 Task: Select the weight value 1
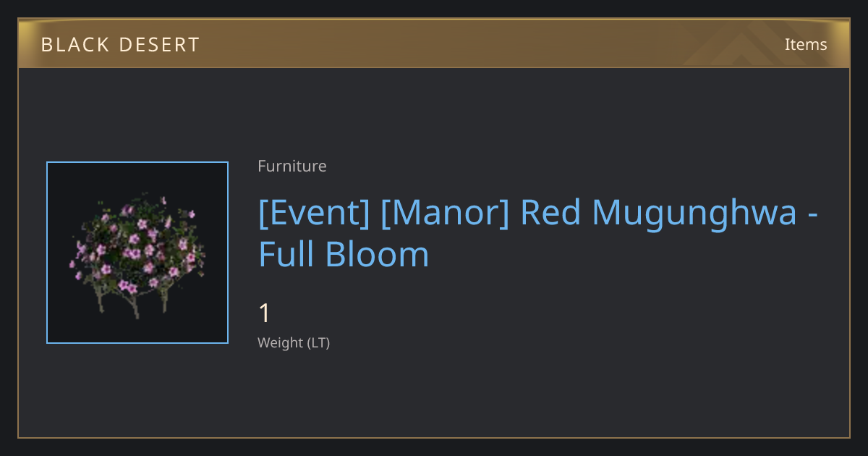[265, 313]
